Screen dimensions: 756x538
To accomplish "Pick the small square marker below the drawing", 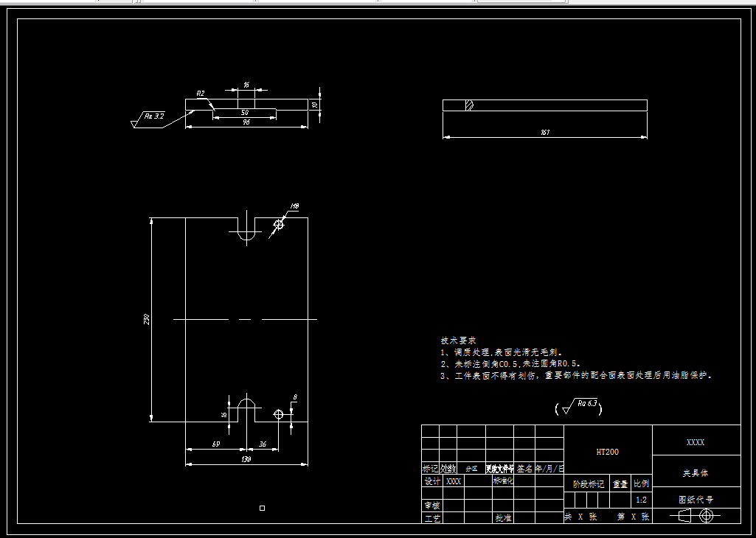I will (x=263, y=508).
